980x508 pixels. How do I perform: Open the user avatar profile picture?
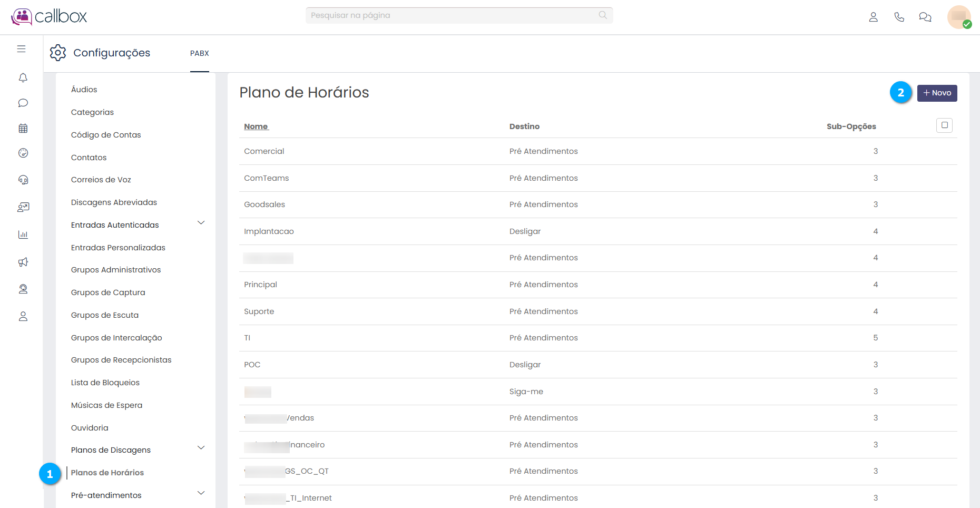(x=958, y=17)
